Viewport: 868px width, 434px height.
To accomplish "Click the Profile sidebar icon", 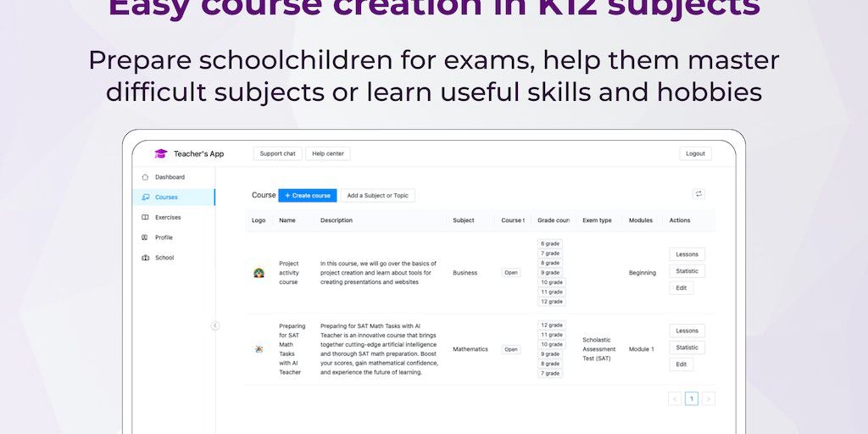I will coord(145,237).
